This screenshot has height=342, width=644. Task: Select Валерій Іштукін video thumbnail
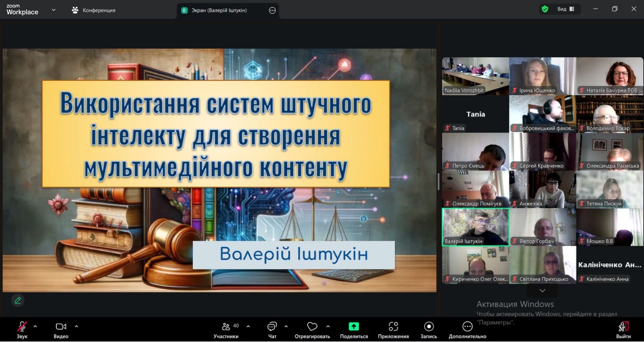point(475,226)
